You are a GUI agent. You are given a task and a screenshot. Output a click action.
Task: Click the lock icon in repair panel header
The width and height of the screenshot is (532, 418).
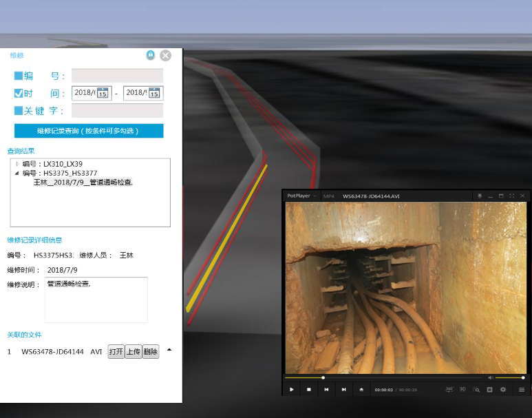[150, 55]
